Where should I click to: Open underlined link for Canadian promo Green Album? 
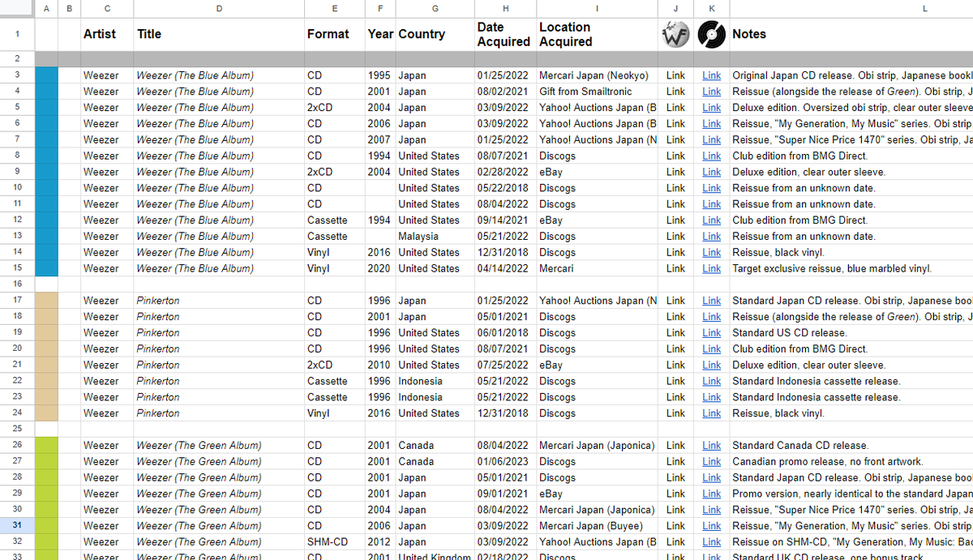[712, 461]
